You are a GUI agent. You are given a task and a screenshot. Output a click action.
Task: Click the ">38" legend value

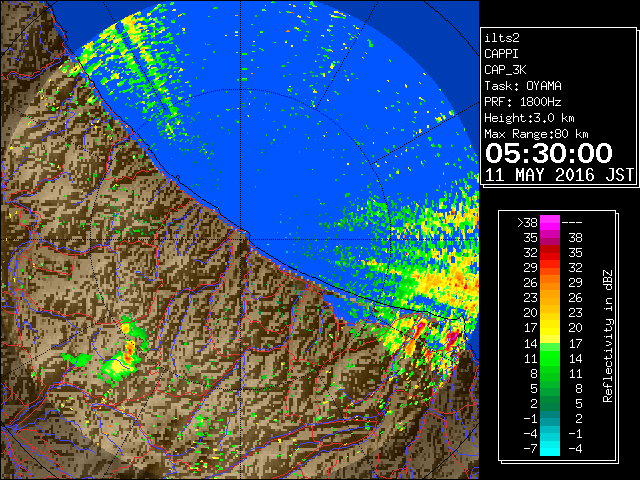coord(527,223)
